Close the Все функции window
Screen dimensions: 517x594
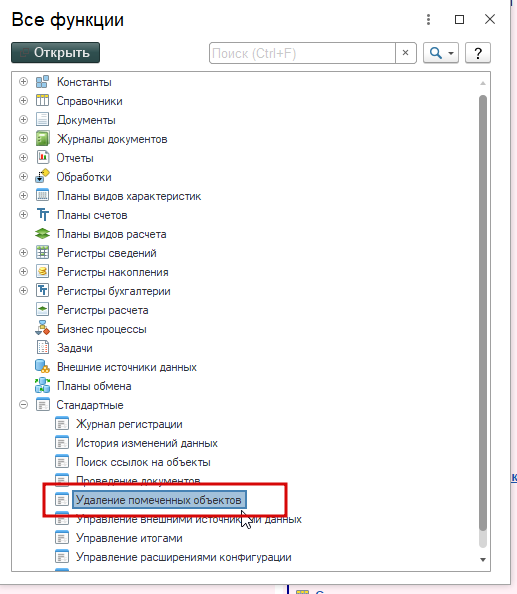(x=490, y=19)
